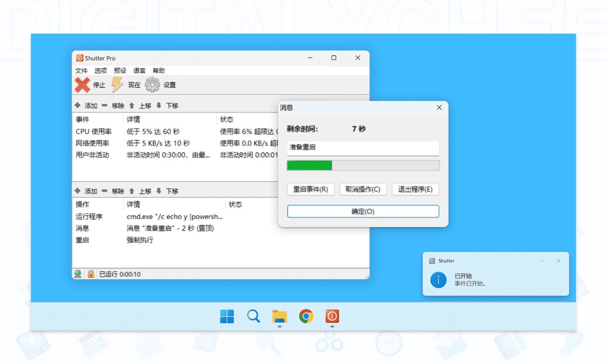The height and width of the screenshot is (364, 607).
Task: Open the Language (语言) menu
Action: [x=139, y=71]
